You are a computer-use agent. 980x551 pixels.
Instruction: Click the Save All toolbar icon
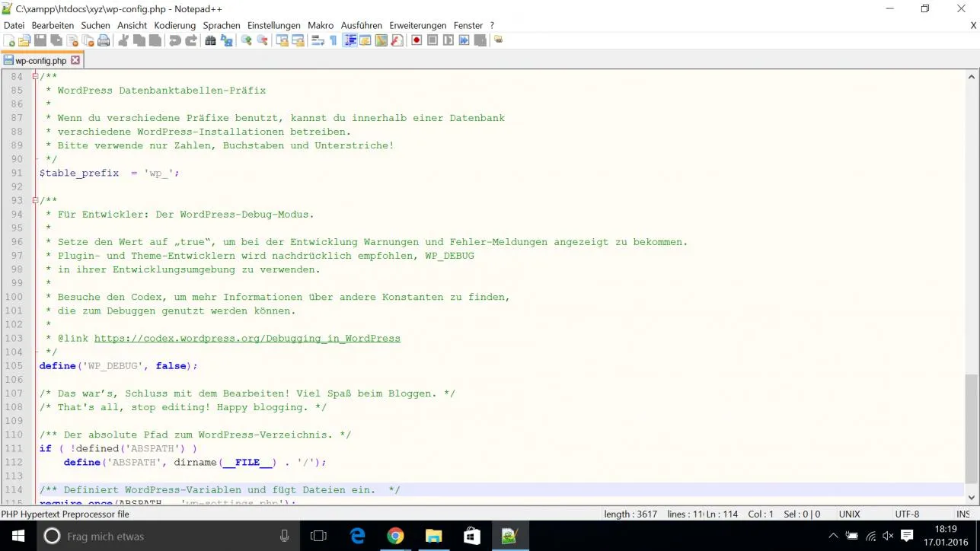56,40
